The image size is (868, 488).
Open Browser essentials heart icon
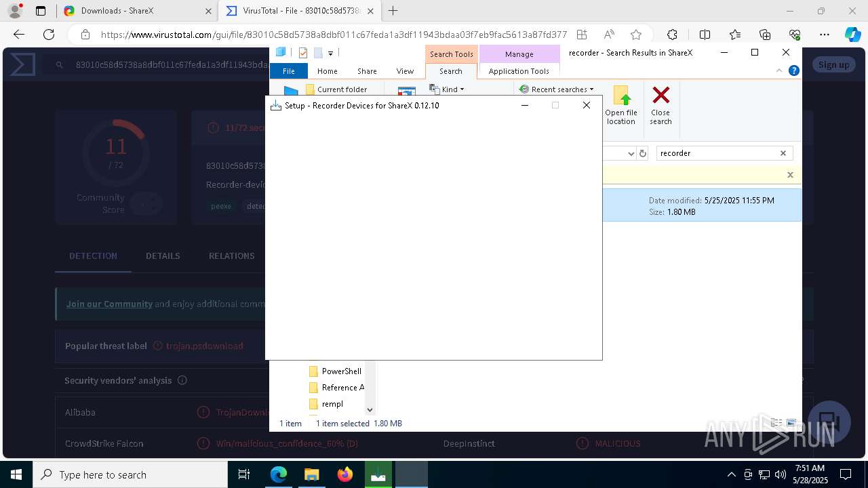(x=795, y=35)
